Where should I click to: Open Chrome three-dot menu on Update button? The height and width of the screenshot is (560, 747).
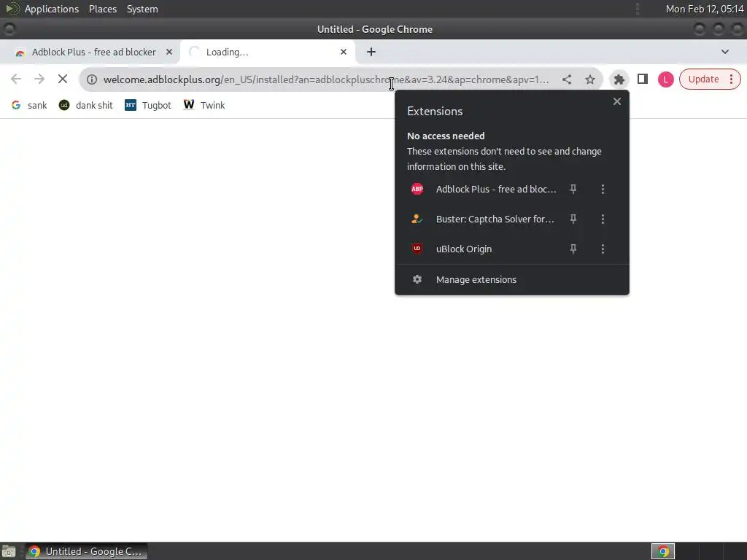pos(731,79)
